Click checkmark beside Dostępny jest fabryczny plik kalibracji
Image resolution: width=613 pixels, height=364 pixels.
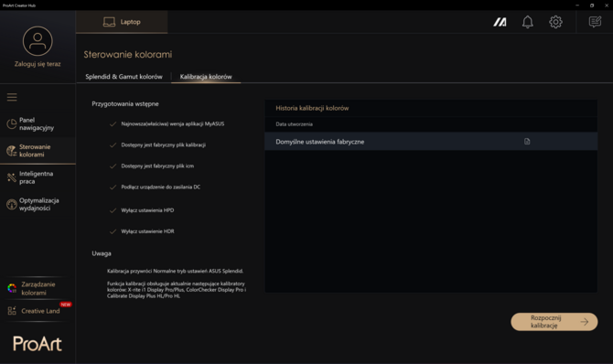[x=113, y=145]
